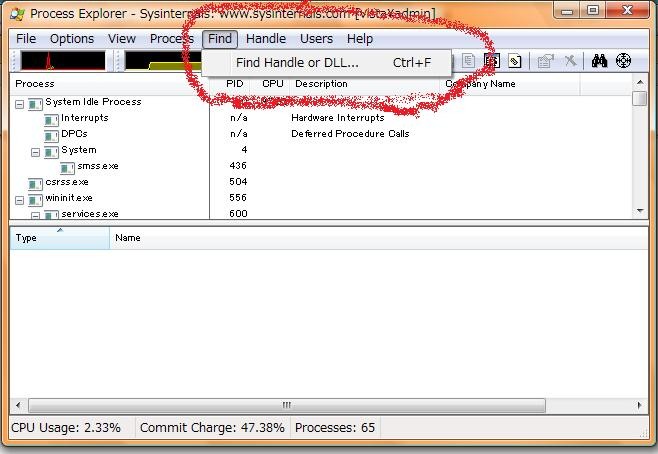Click the lower pane scroll right arrow
Screen dimensions: 658x454
[639, 405]
